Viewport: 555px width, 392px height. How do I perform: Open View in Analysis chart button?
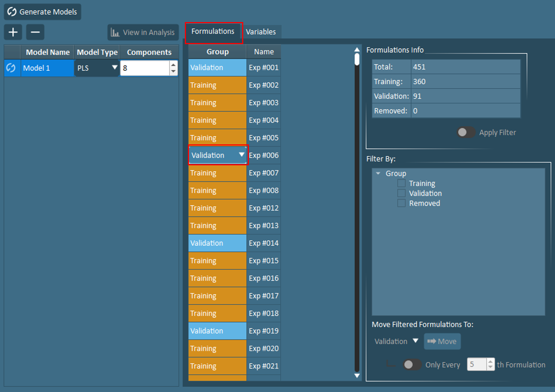[143, 33]
